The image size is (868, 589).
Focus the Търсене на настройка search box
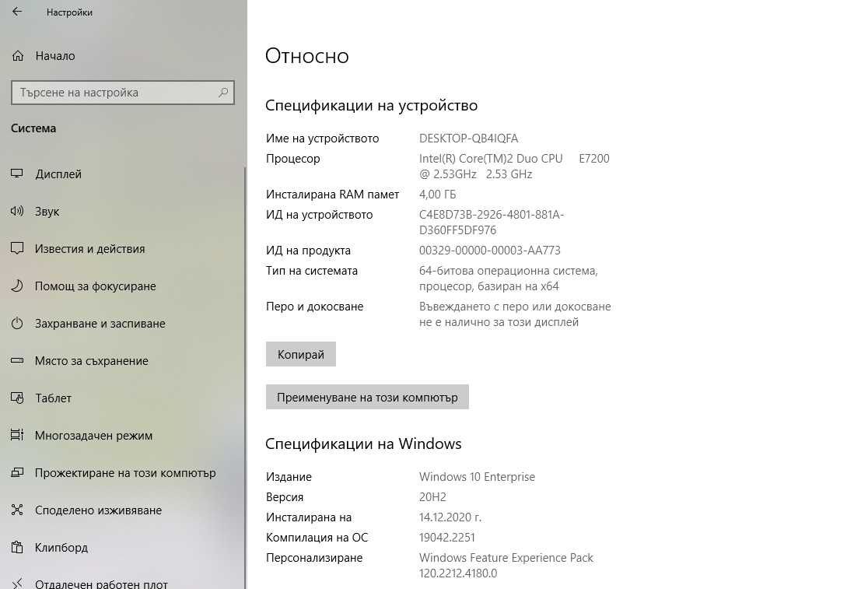pyautogui.click(x=122, y=93)
